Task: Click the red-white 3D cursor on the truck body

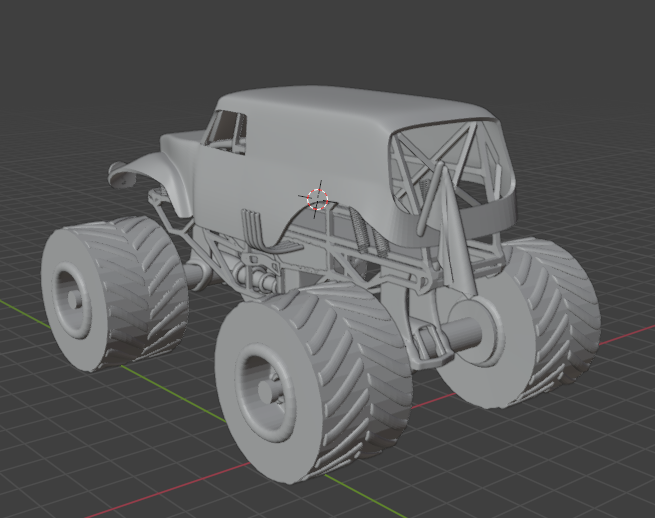Action: point(318,199)
